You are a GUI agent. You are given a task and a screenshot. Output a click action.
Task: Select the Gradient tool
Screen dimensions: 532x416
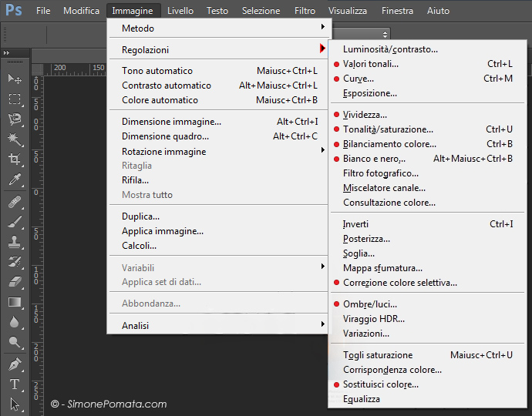coord(15,302)
